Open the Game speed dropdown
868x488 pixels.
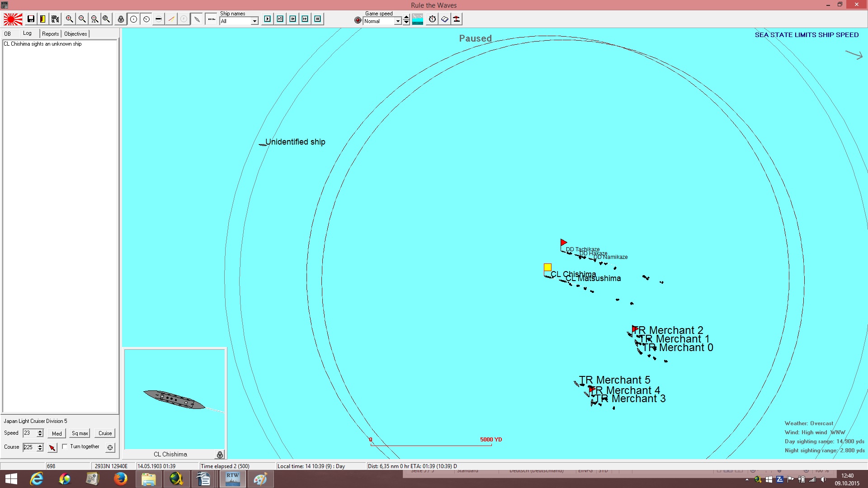(x=398, y=21)
